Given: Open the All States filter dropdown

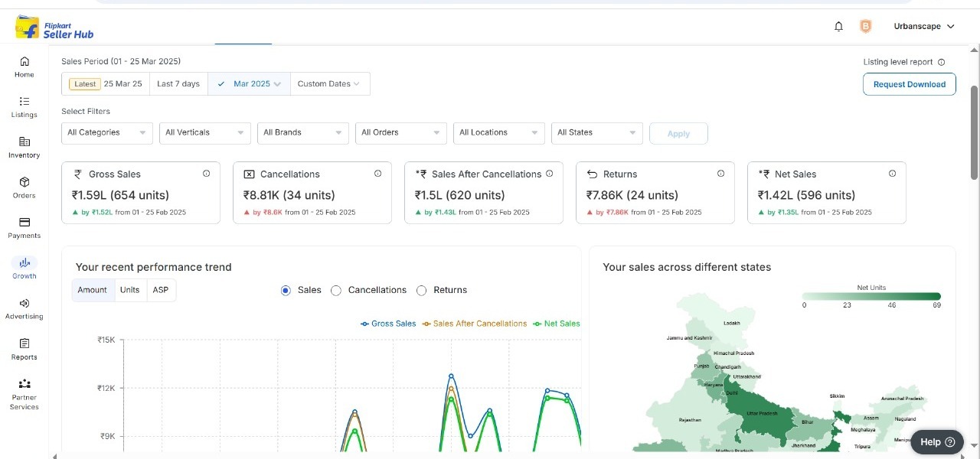Looking at the screenshot, I should 597,133.
